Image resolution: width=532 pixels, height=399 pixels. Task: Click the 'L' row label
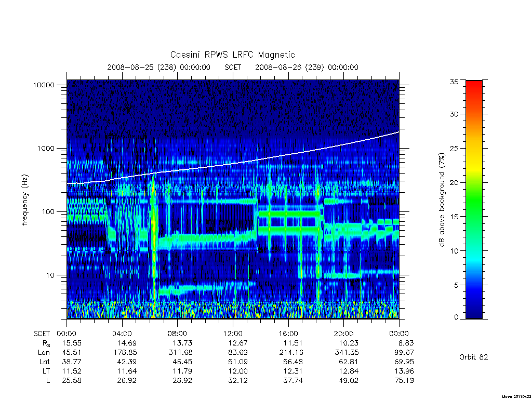coord(48,380)
